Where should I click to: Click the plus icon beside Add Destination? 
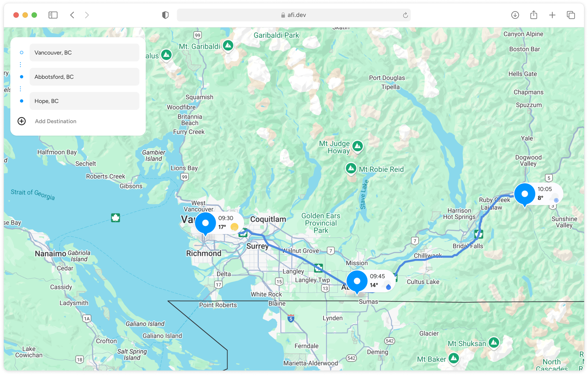21,121
